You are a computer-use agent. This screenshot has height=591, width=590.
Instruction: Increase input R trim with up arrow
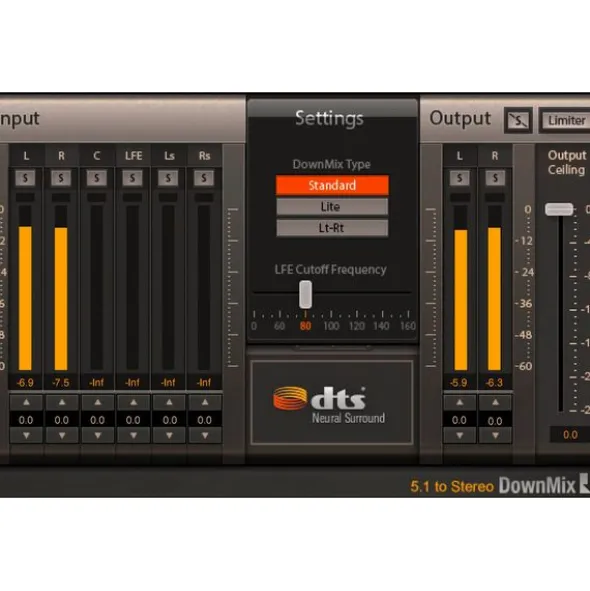tap(62, 403)
